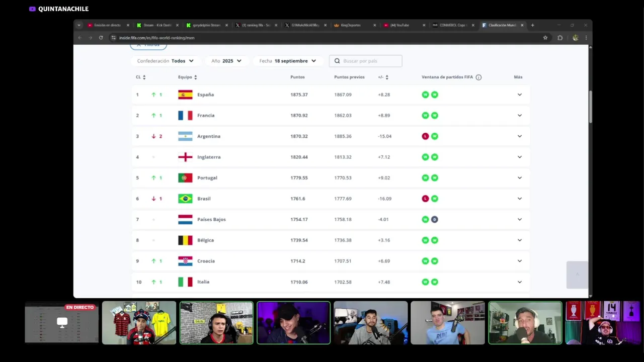The width and height of the screenshot is (644, 362).
Task: Expand the Inglaterra row details chevron
Action: click(x=520, y=157)
